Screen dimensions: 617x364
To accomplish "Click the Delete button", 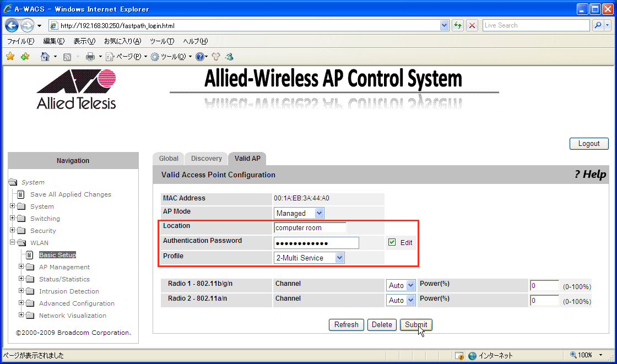I will pyautogui.click(x=382, y=325).
